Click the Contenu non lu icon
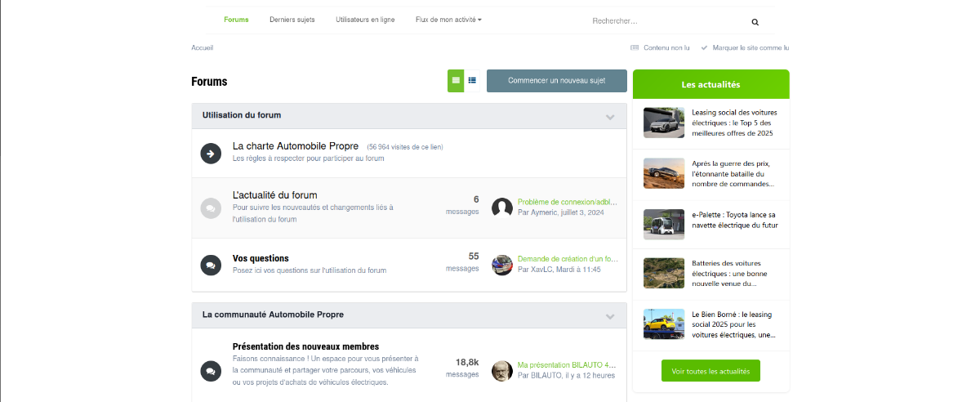 click(x=635, y=47)
